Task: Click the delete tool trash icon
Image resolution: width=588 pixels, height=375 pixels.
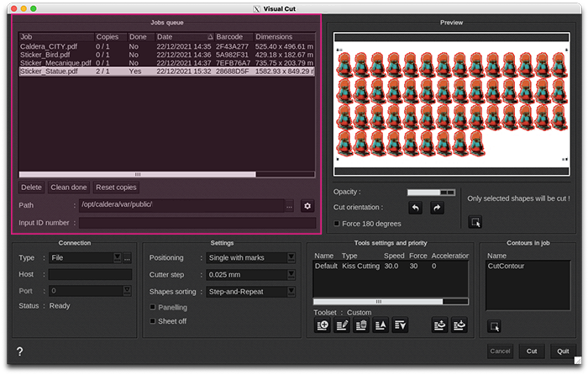Action: point(360,326)
